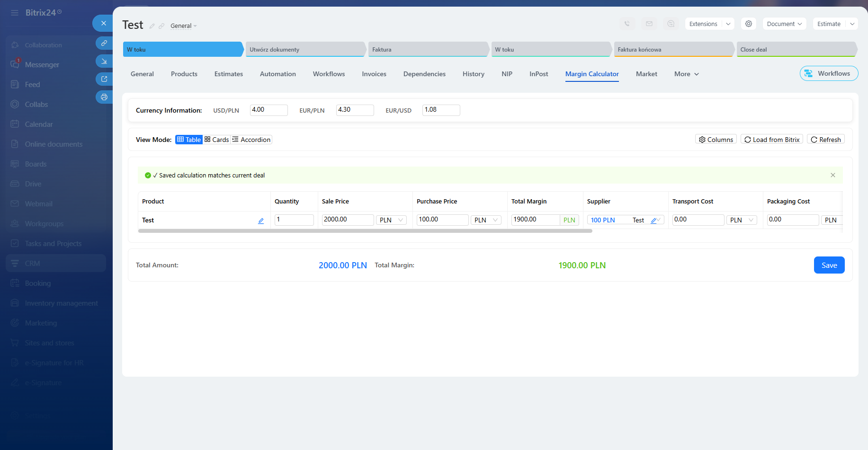Click the print icon on side panel

coord(104,97)
